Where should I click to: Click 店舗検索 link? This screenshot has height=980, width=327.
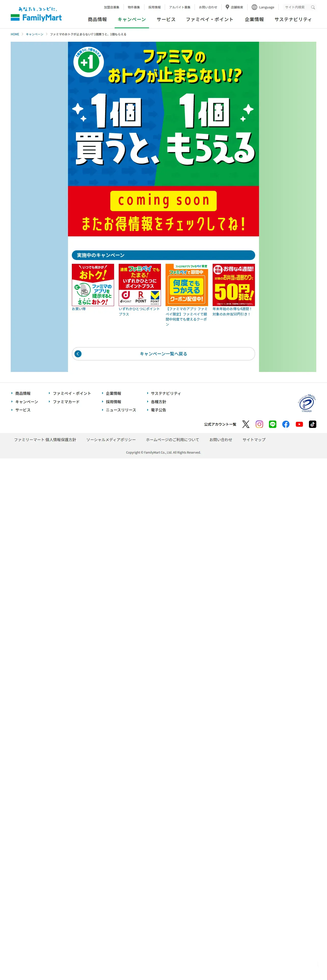click(x=237, y=7)
